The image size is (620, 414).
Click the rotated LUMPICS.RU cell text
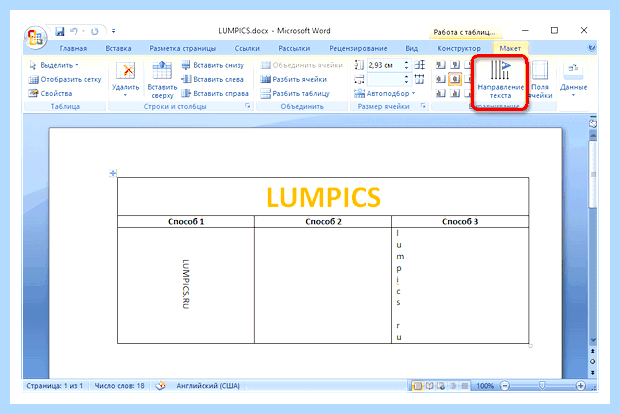186,284
